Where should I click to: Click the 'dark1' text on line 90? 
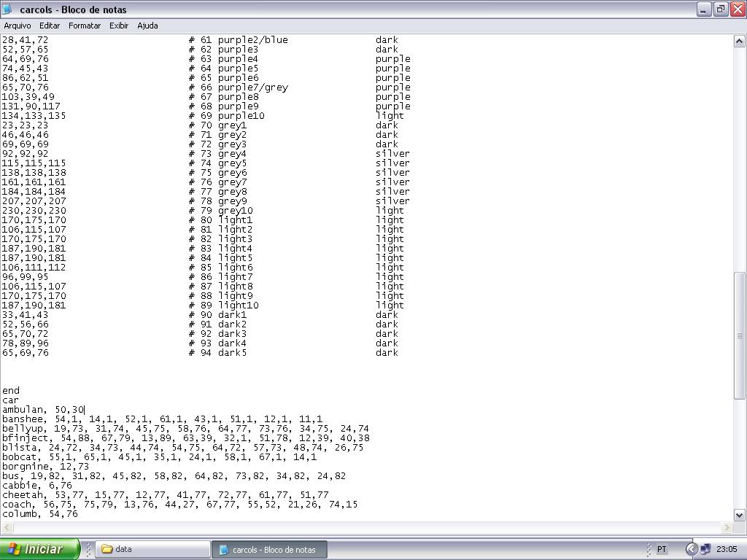[x=233, y=315]
